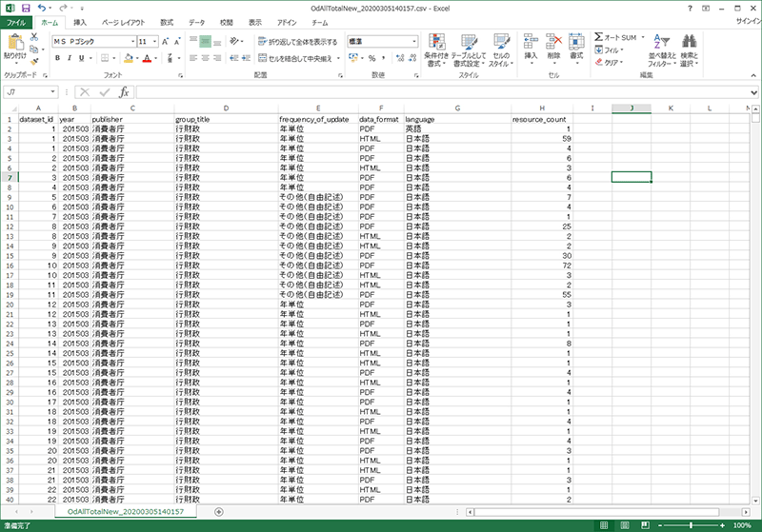Screen dimensions: 762x532
Task: Open テーブルとして書式設定 format as table
Action: pyautogui.click(x=469, y=50)
